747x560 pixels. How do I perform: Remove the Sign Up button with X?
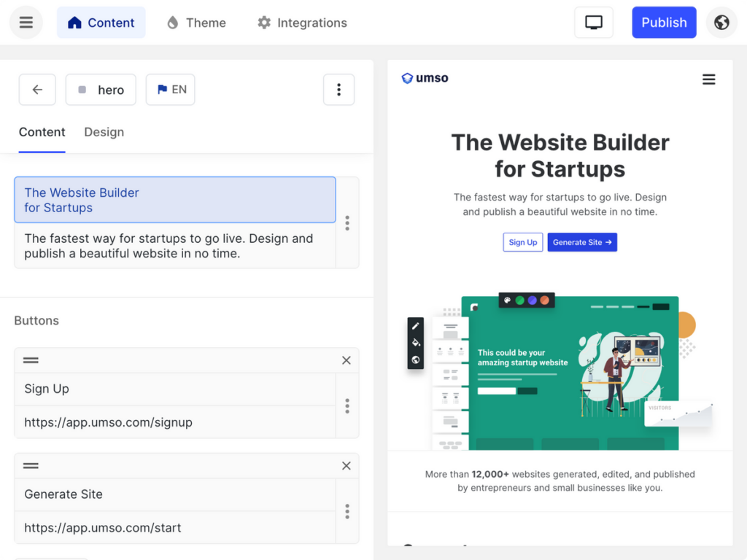pyautogui.click(x=347, y=360)
